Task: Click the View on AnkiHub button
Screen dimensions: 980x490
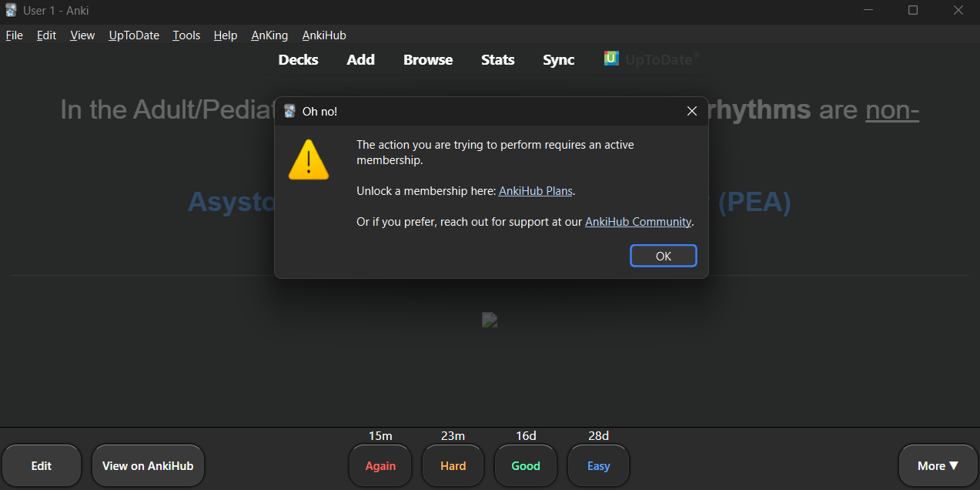Action: point(148,465)
